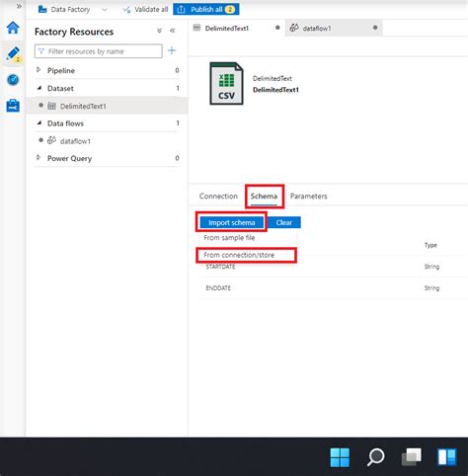The width and height of the screenshot is (468, 476).
Task: Click Validate all
Action: coord(145,10)
